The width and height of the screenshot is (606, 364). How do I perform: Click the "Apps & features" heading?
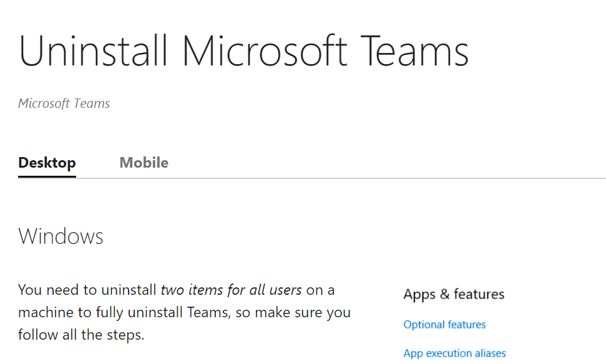[x=454, y=294]
